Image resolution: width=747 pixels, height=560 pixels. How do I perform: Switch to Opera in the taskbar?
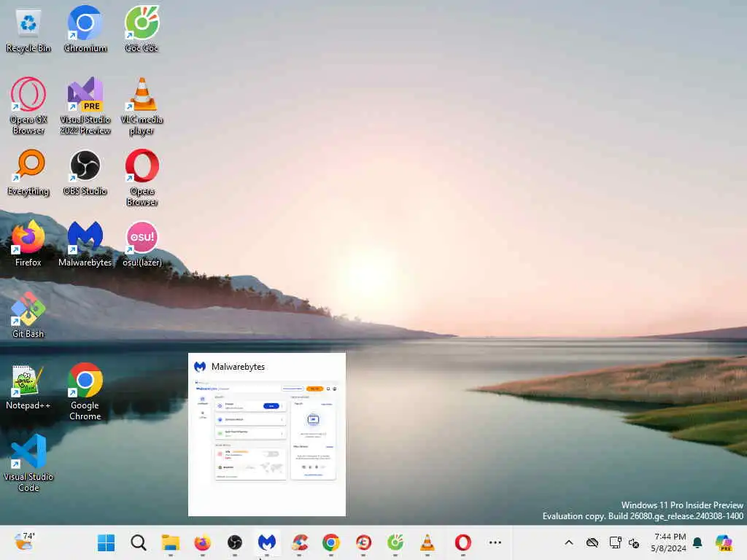click(462, 542)
